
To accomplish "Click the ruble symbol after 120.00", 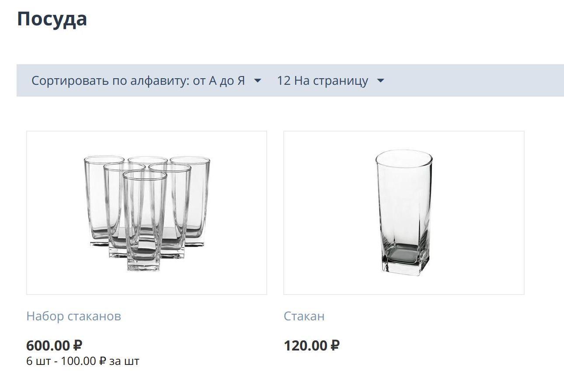I will click(335, 346).
